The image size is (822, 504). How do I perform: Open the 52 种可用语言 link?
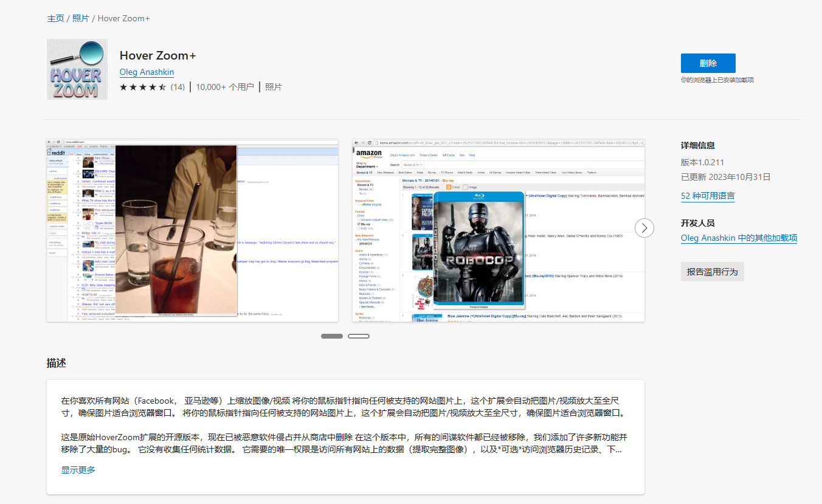(708, 196)
